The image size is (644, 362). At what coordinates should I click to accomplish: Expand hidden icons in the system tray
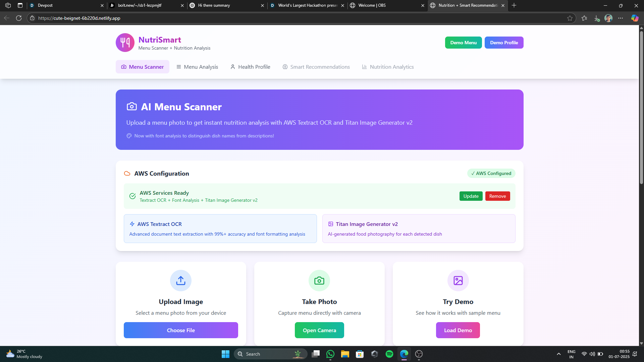[558, 354]
